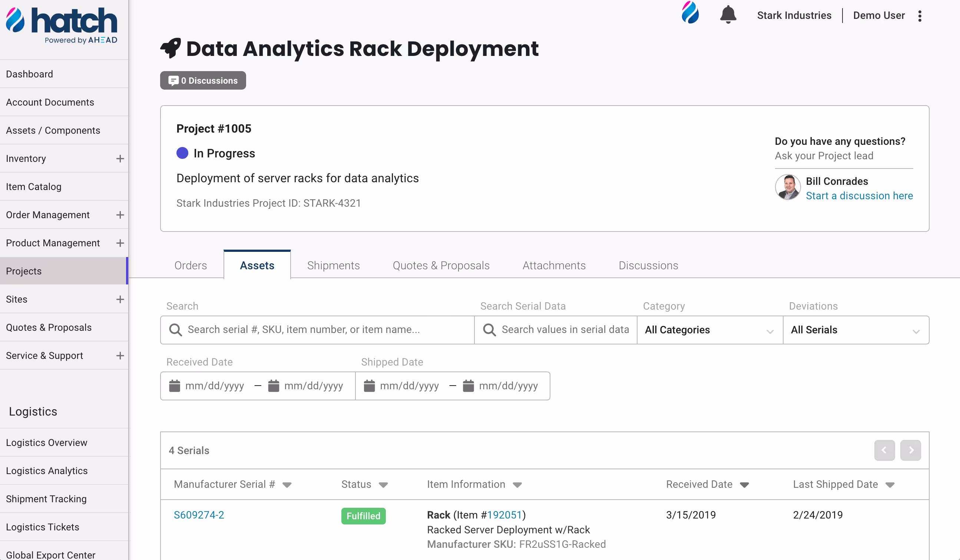960x560 pixels.
Task: Click the 0 Discussions button
Action: point(203,80)
